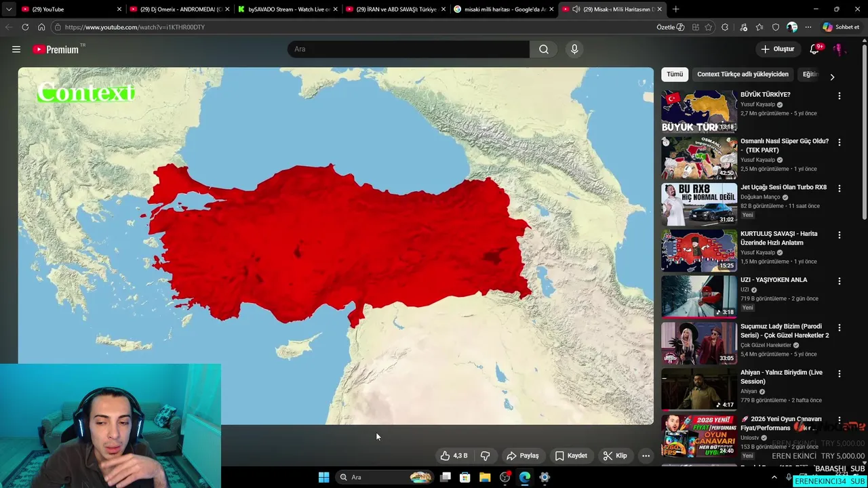Open Microsoft Store from the taskbar

click(x=465, y=477)
